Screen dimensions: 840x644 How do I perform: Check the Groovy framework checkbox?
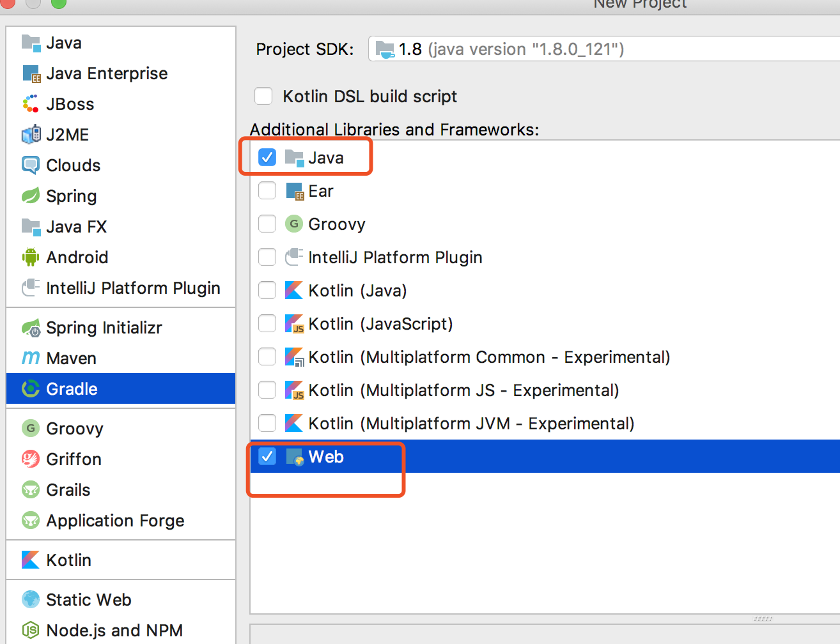[x=267, y=224]
